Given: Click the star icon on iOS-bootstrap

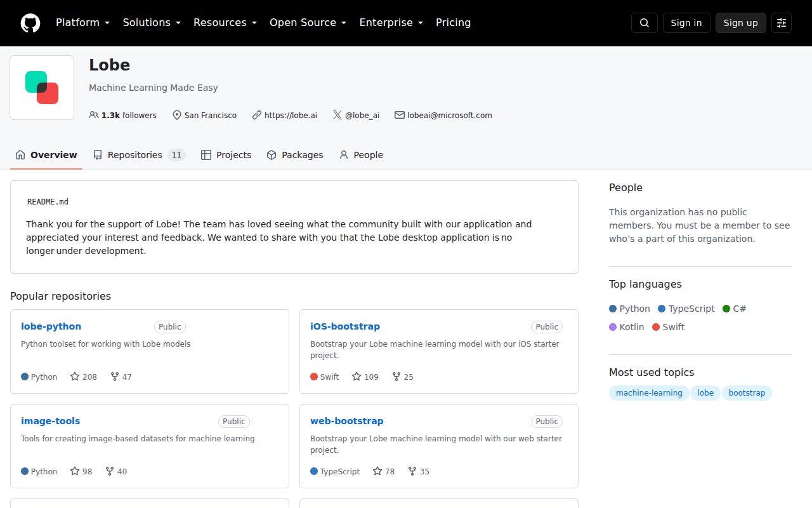Looking at the screenshot, I should tap(357, 377).
